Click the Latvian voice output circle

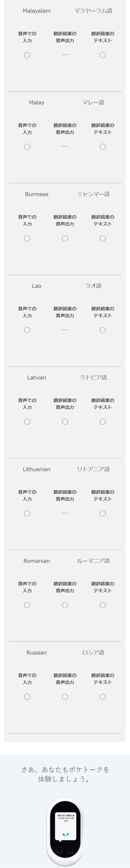pyautogui.click(x=65, y=422)
